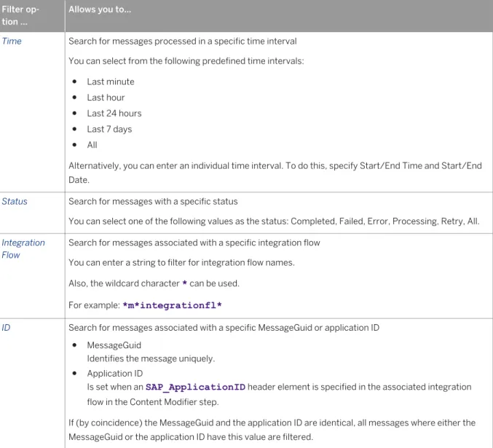
Task: Click the Integration Flow filter label
Action: 23,248
